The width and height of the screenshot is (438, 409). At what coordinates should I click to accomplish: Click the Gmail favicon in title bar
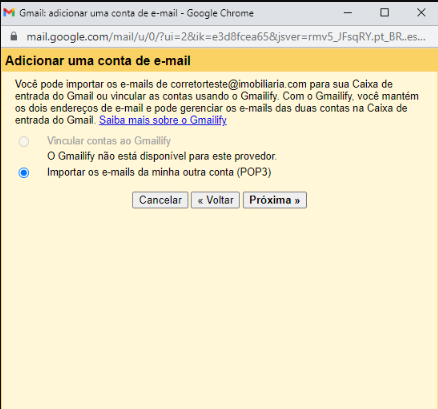coord(9,13)
